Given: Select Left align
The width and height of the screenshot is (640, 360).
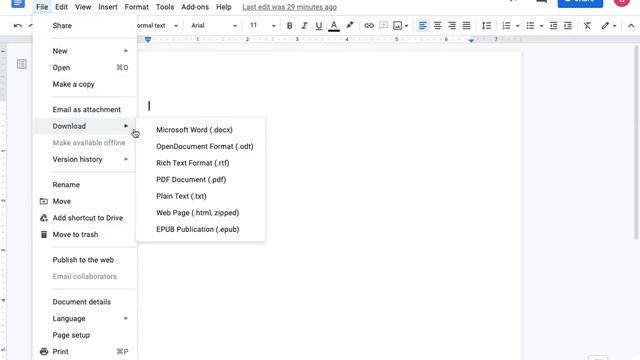Looking at the screenshot, I should point(422,26).
